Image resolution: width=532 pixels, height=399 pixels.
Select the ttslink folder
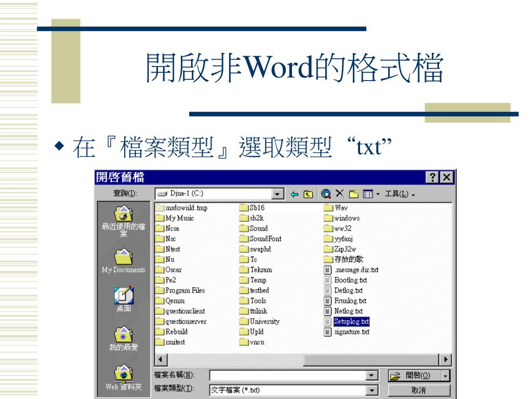coord(253,311)
